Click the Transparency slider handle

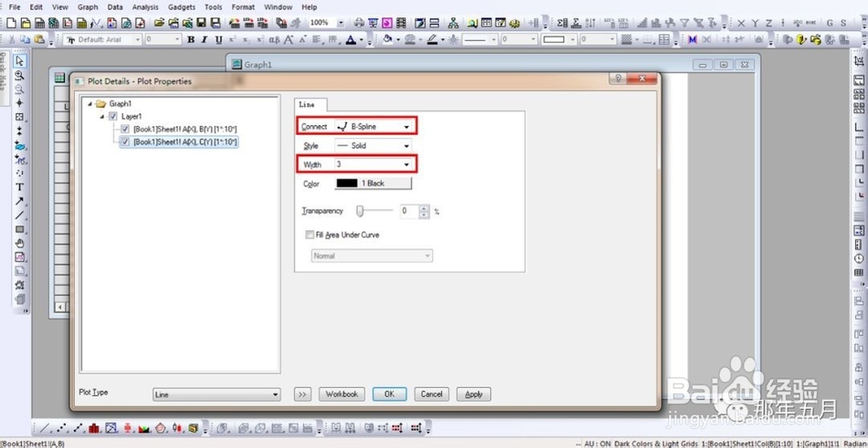360,211
